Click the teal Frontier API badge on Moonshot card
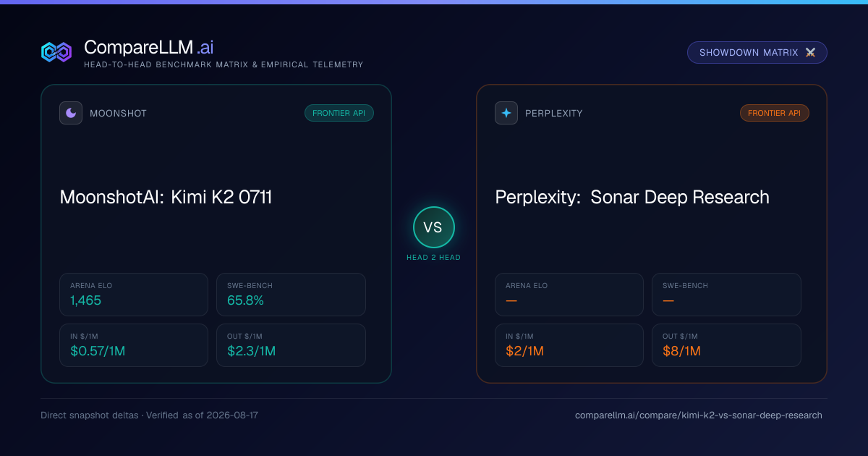 pyautogui.click(x=339, y=113)
